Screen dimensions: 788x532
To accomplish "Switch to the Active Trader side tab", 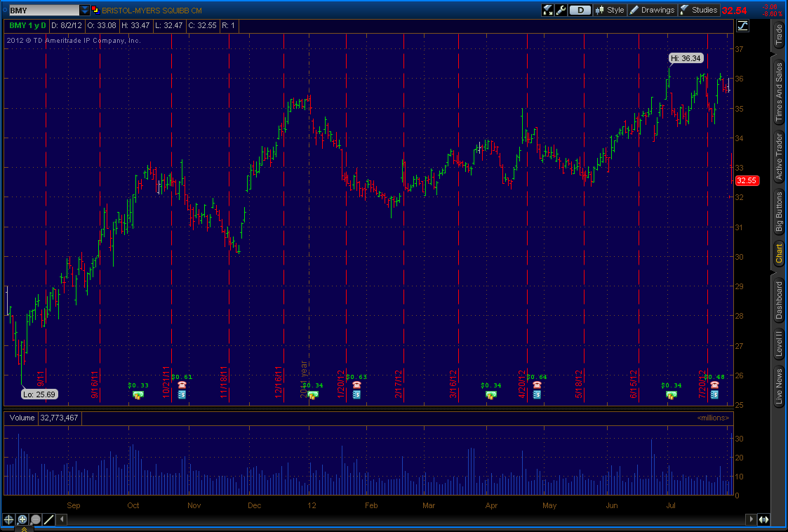I will point(778,157).
